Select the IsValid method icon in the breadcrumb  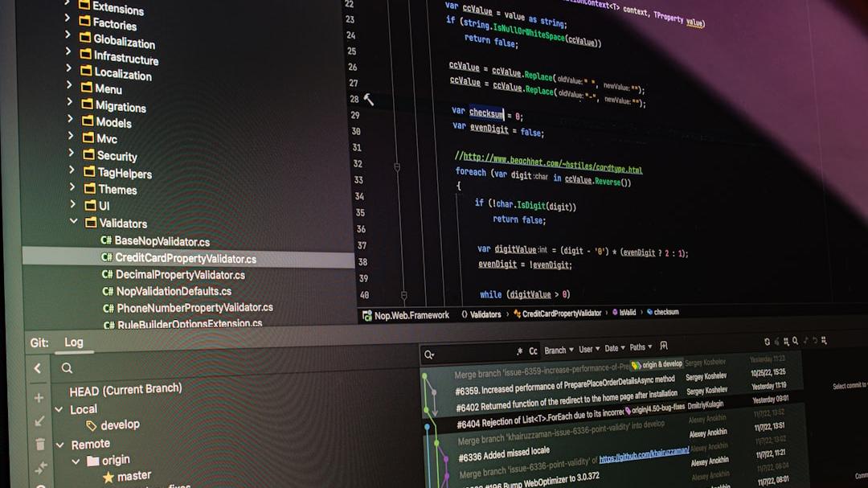(616, 312)
